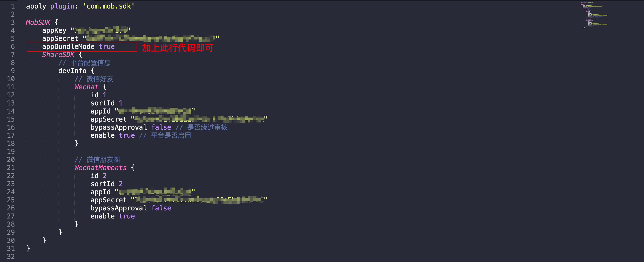Click the 'true' value on enable line 17
This screenshot has width=644, height=262.
pos(127,135)
